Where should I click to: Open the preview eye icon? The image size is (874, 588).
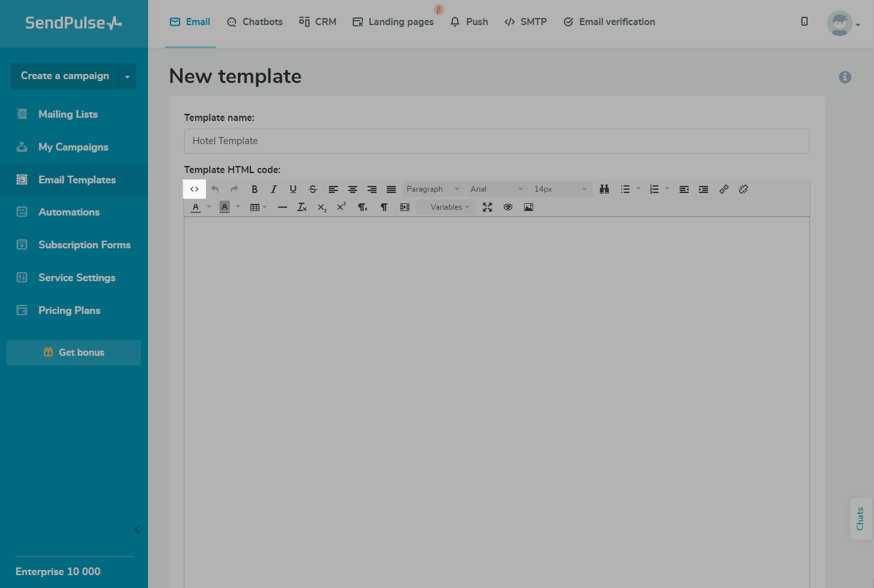click(508, 207)
